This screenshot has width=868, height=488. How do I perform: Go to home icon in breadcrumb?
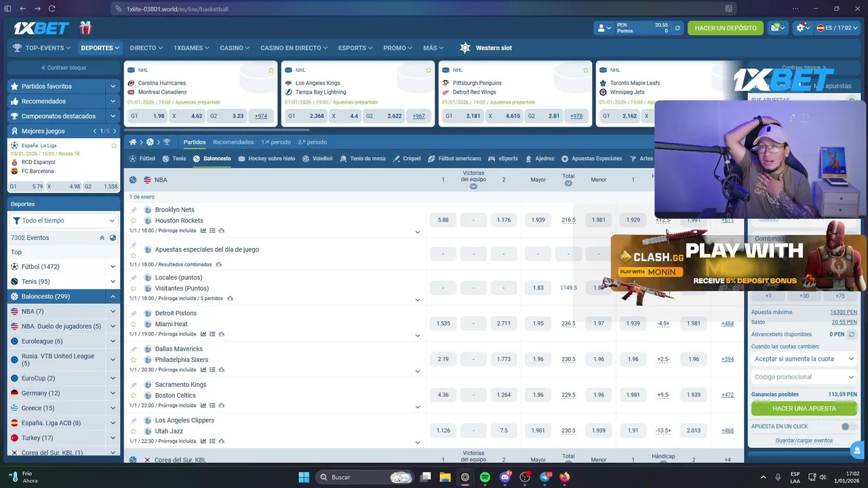[134, 142]
